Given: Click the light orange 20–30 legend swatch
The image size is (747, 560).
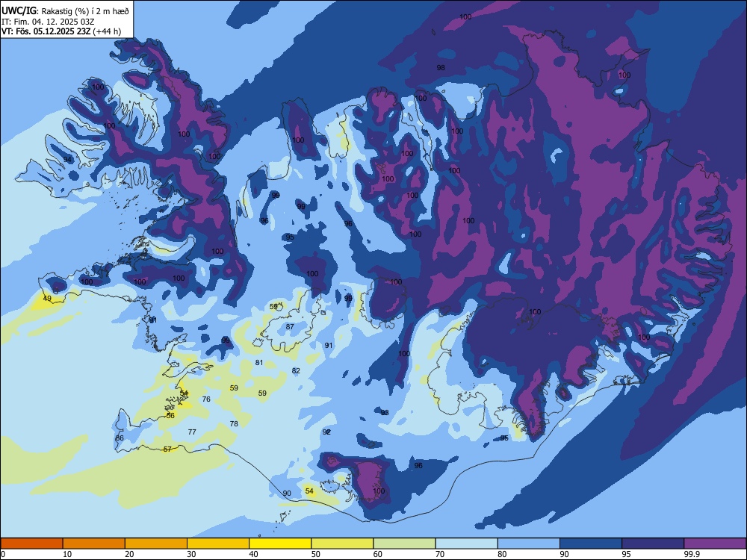Looking at the screenshot, I should [x=156, y=544].
